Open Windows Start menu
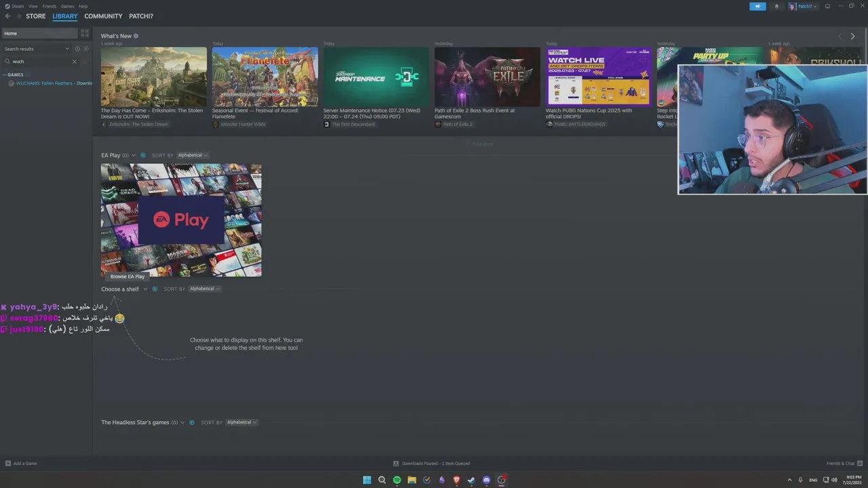The height and width of the screenshot is (488, 868). coord(367,480)
